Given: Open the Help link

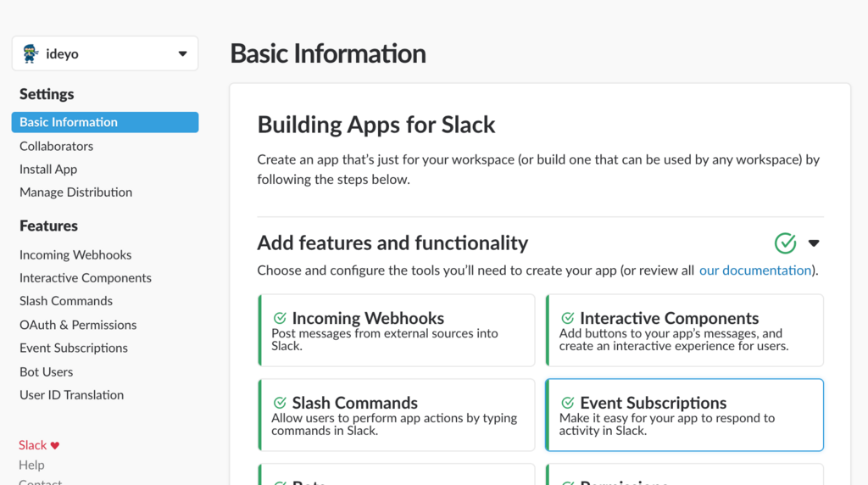Looking at the screenshot, I should point(31,465).
